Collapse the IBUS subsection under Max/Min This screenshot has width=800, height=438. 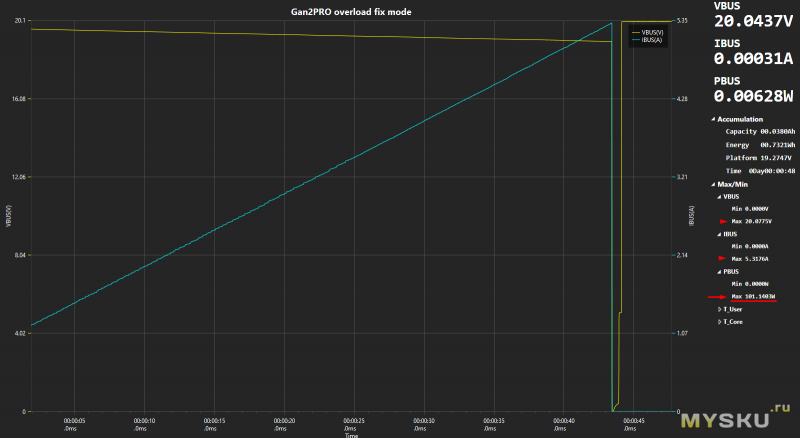point(719,234)
